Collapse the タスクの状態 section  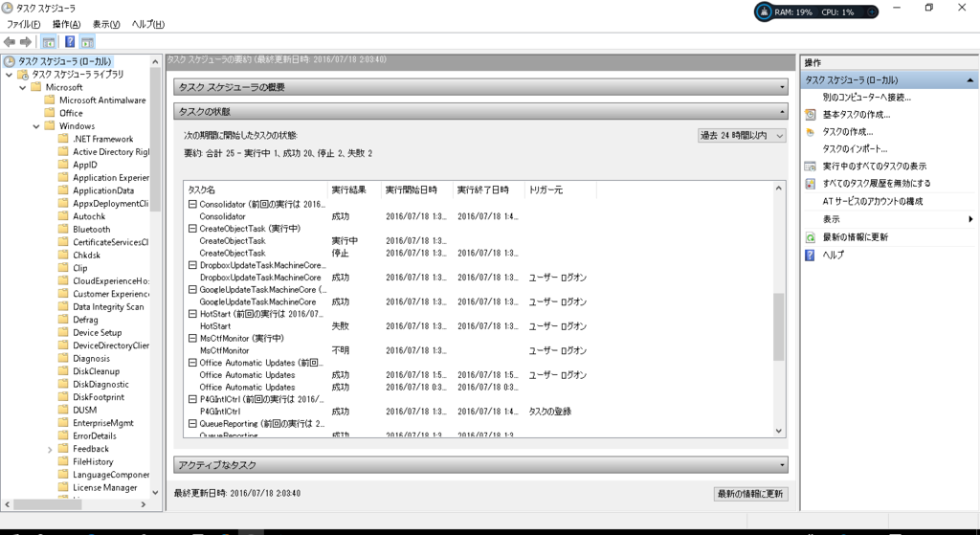[782, 112]
